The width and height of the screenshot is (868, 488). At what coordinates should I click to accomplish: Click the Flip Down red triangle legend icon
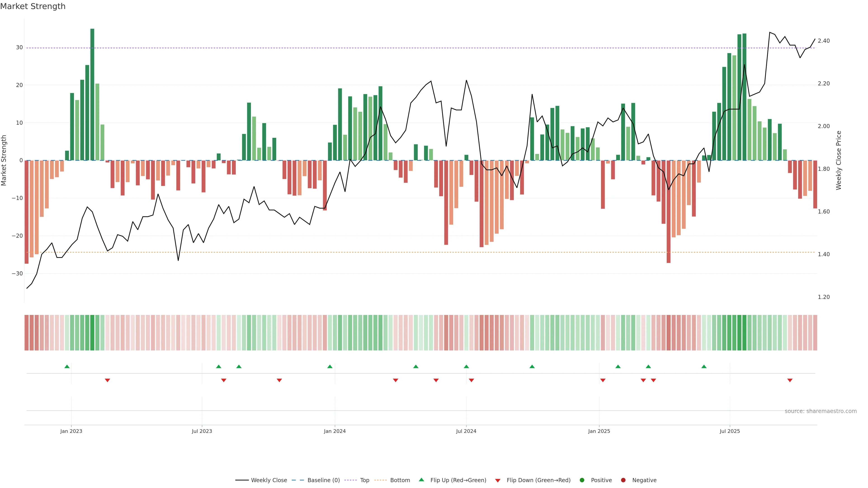498,480
